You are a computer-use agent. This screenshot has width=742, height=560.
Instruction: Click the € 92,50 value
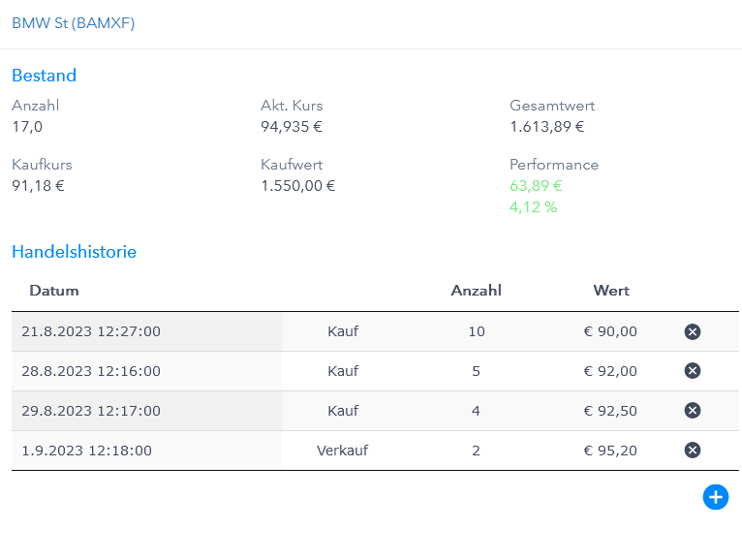610,411
